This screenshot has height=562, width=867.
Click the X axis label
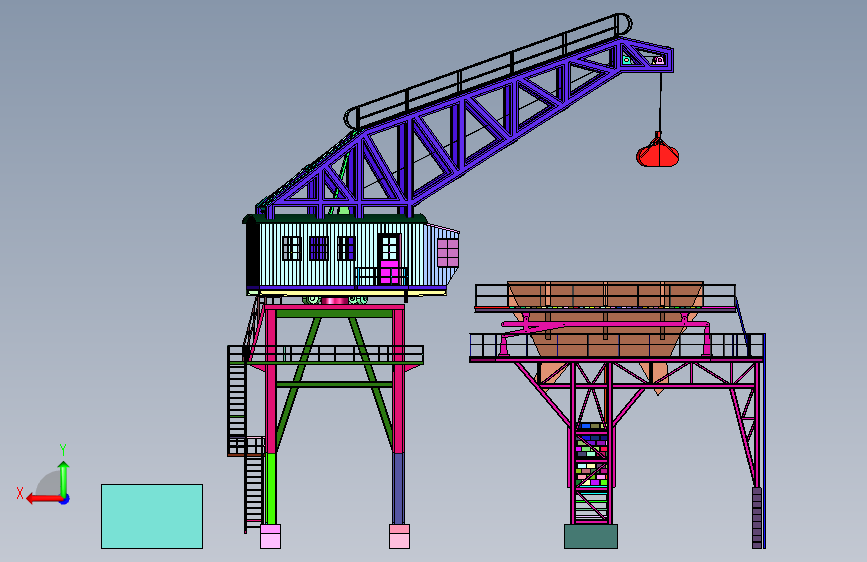click(x=20, y=493)
